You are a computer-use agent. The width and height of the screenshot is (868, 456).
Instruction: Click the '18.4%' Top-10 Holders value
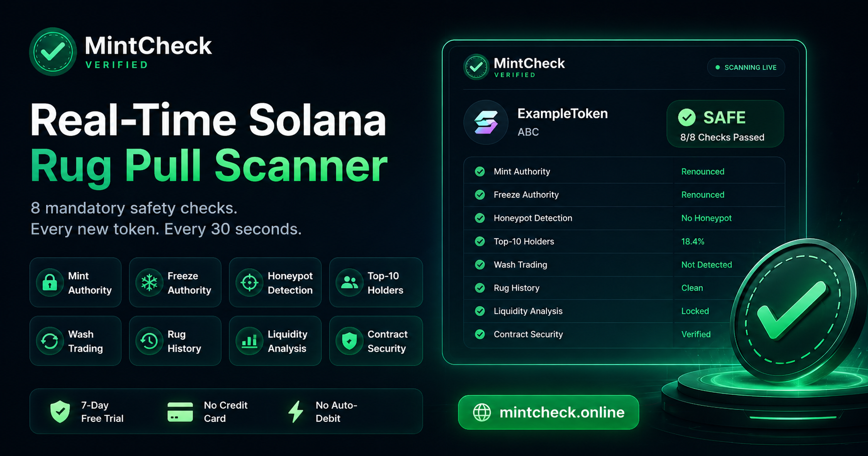pyautogui.click(x=692, y=241)
